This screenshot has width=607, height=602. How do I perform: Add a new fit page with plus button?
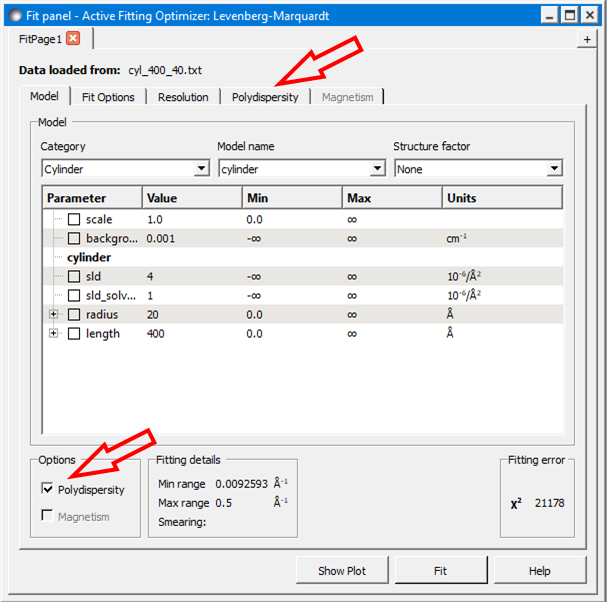pos(587,39)
